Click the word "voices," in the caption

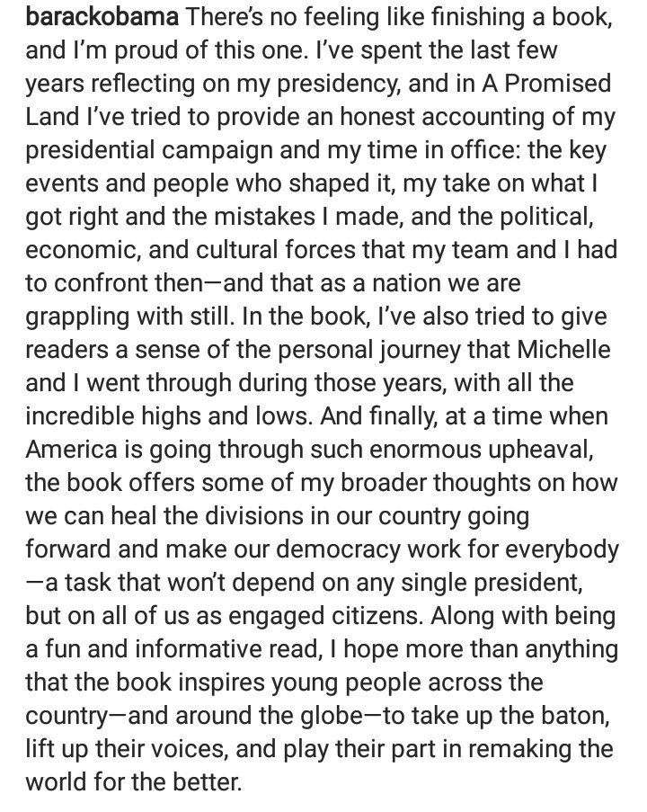point(188,749)
